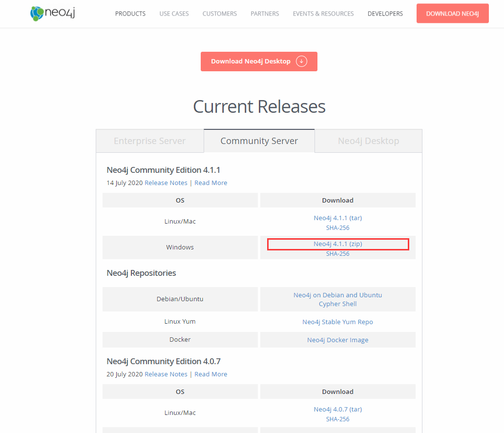Viewport: 504px width, 433px height.
Task: Download the Neo4j 4.1.1 (zip) file
Action: 338,244
